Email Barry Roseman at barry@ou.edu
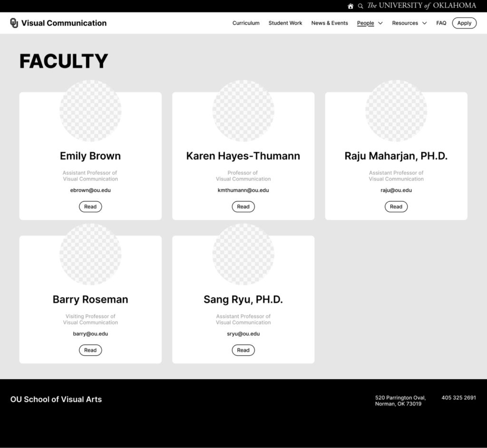Screen dimensions: 487x448 pos(90,334)
